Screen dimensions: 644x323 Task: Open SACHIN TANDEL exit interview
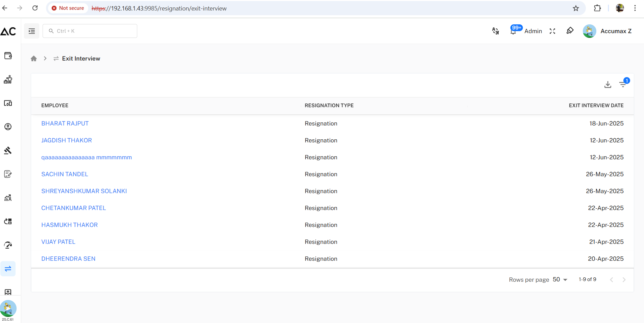click(x=65, y=174)
